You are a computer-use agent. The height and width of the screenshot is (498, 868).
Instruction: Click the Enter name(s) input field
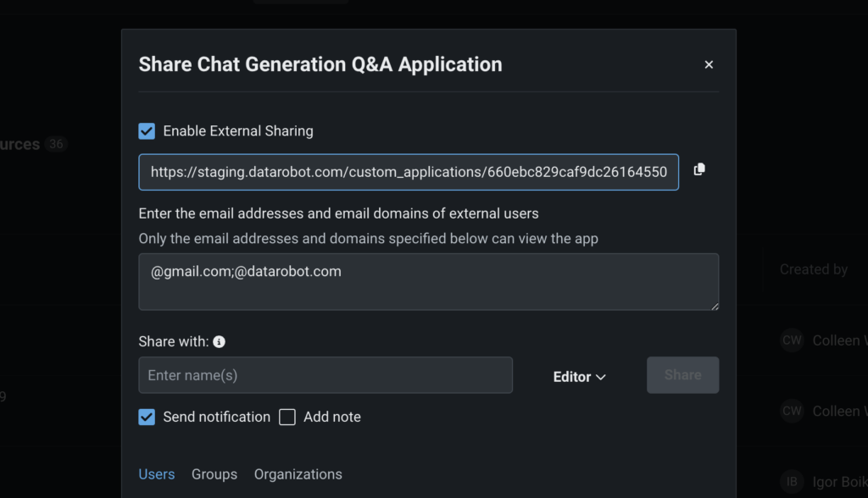pos(325,374)
